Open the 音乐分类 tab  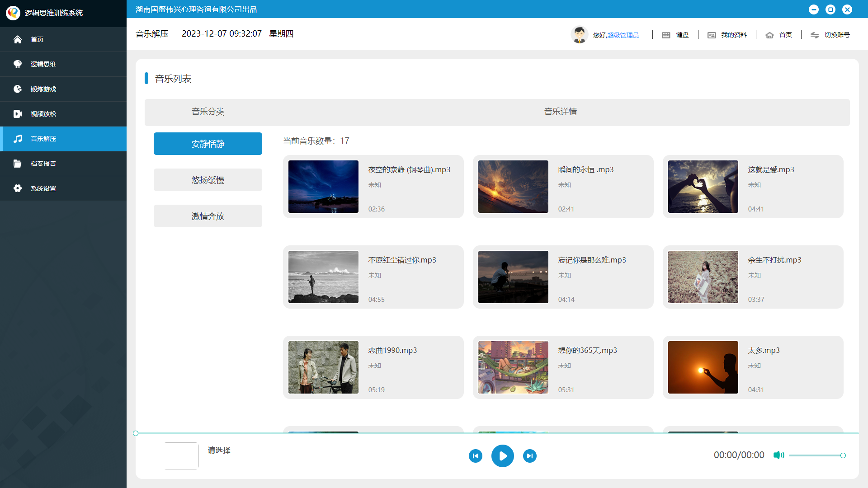coord(208,112)
